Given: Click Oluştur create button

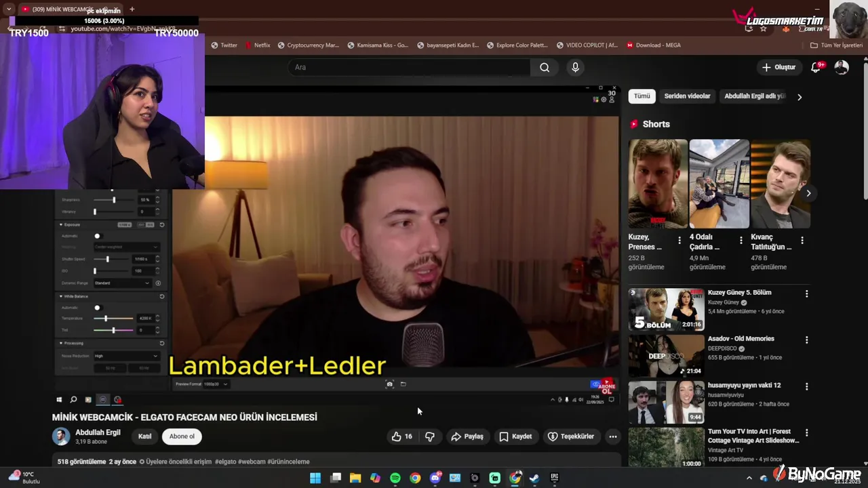Looking at the screenshot, I should pos(778,67).
